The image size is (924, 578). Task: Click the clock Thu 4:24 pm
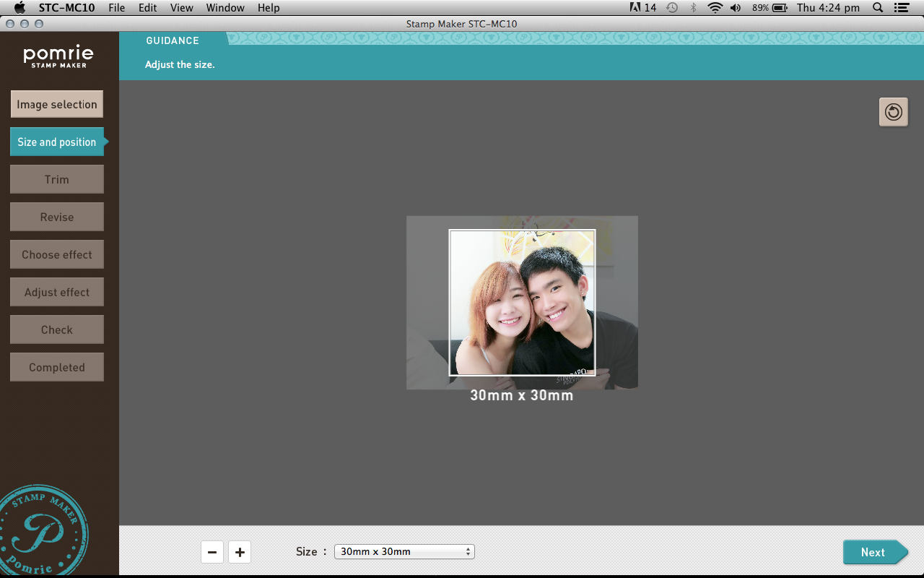(x=828, y=8)
